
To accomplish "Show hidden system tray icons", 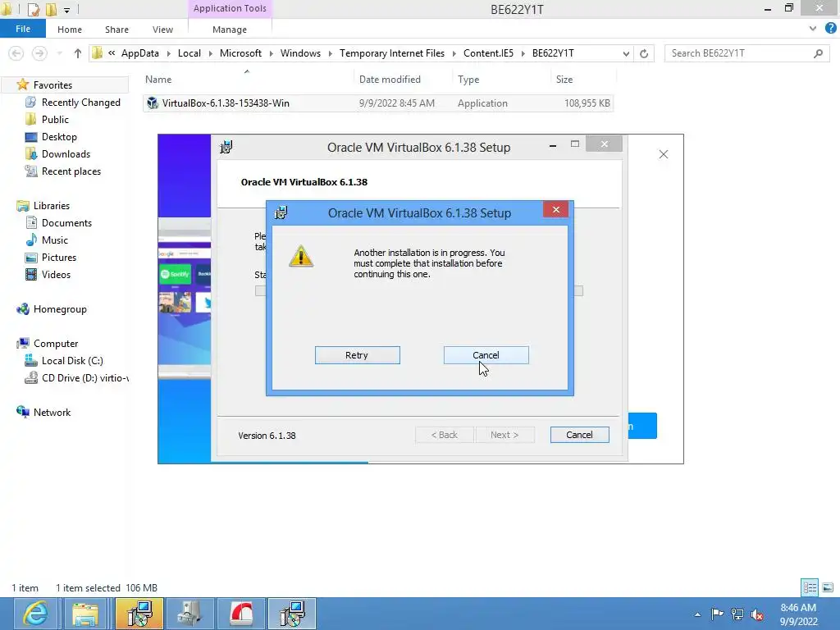I will pyautogui.click(x=697, y=614).
